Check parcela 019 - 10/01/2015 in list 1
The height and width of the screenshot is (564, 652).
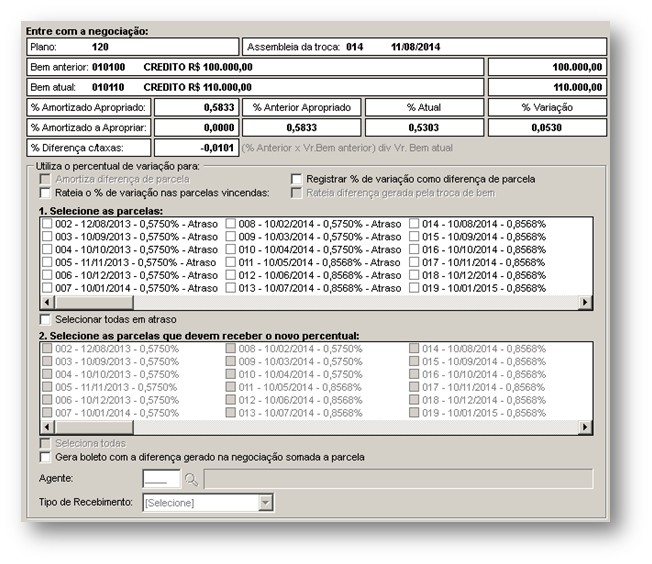(x=414, y=288)
